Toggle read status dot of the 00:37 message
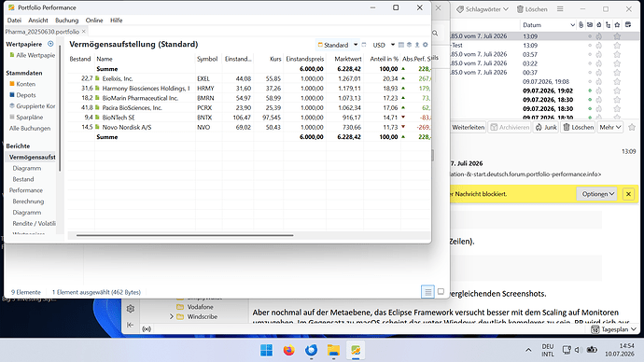Screen dimensions: 644x362 pos(590,72)
